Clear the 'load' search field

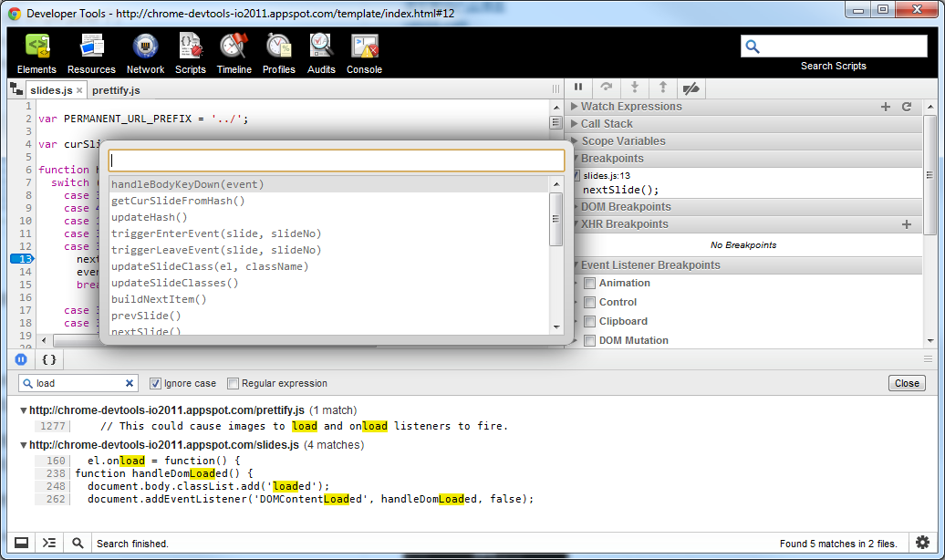point(129,383)
